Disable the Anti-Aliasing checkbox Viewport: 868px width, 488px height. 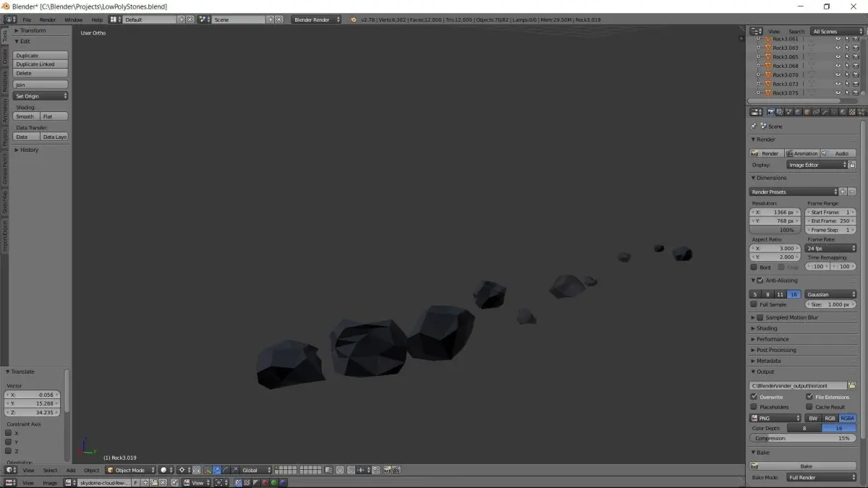[760, 281]
